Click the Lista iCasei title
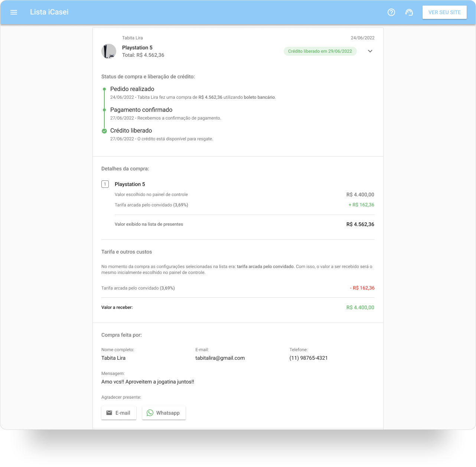476x467 pixels. [x=49, y=12]
